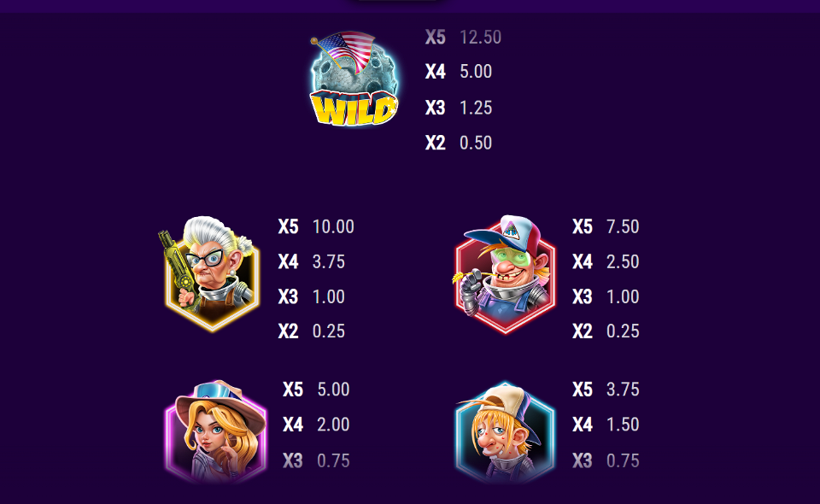Click the cowgirl's X5 5.00 payout

click(316, 390)
